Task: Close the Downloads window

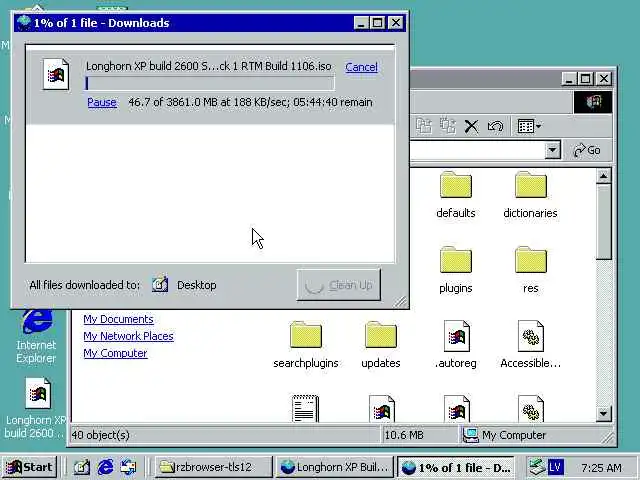Action: [x=396, y=23]
